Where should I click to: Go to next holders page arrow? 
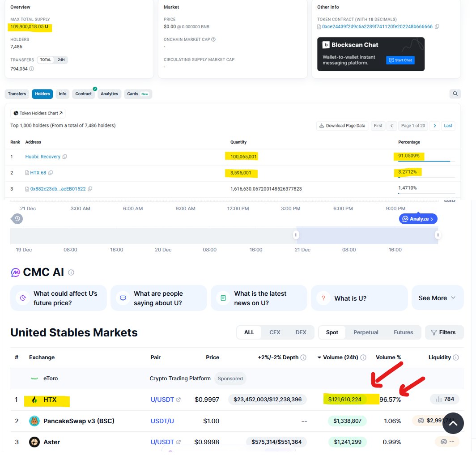point(435,126)
